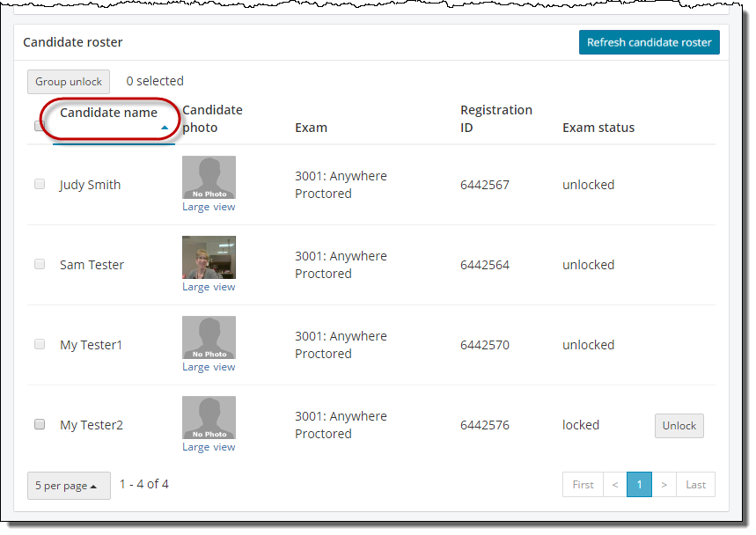Click the previous page arrow

(x=614, y=485)
